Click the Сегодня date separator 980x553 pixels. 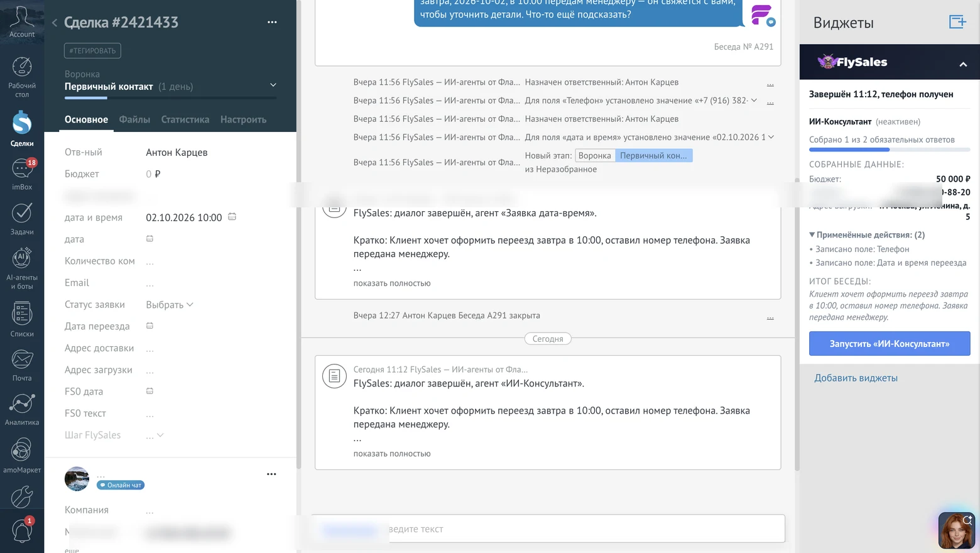[548, 339]
